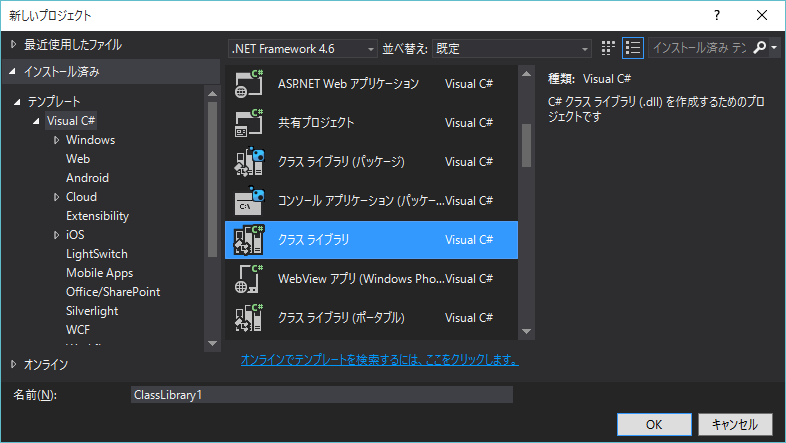Select the WCF category
Screen dimensions: 786x443
coord(78,330)
